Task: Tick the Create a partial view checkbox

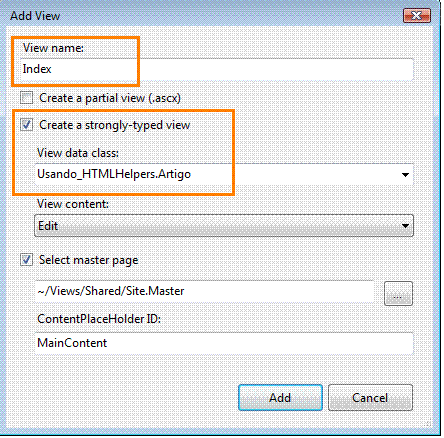Action: click(26, 98)
